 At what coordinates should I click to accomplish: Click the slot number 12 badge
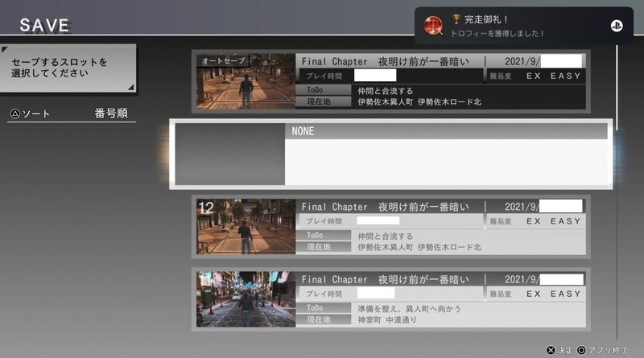click(206, 208)
